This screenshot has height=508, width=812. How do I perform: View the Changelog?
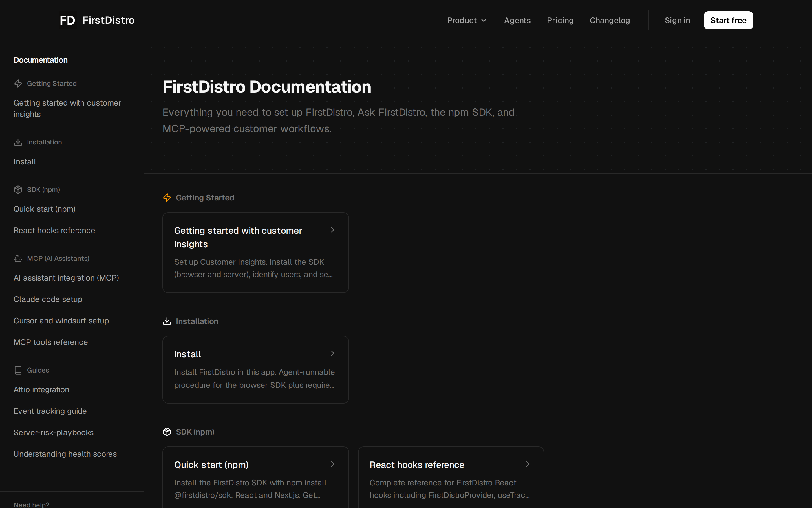click(x=610, y=21)
